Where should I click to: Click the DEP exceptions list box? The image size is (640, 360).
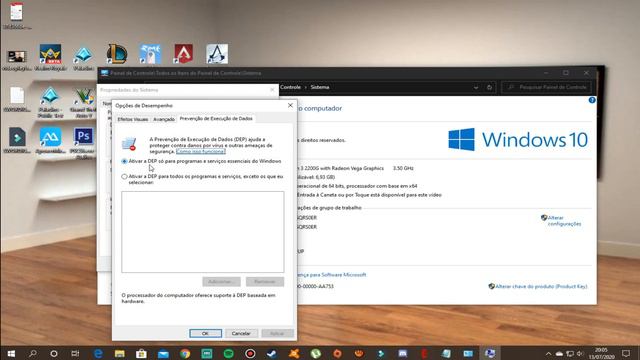(202, 232)
